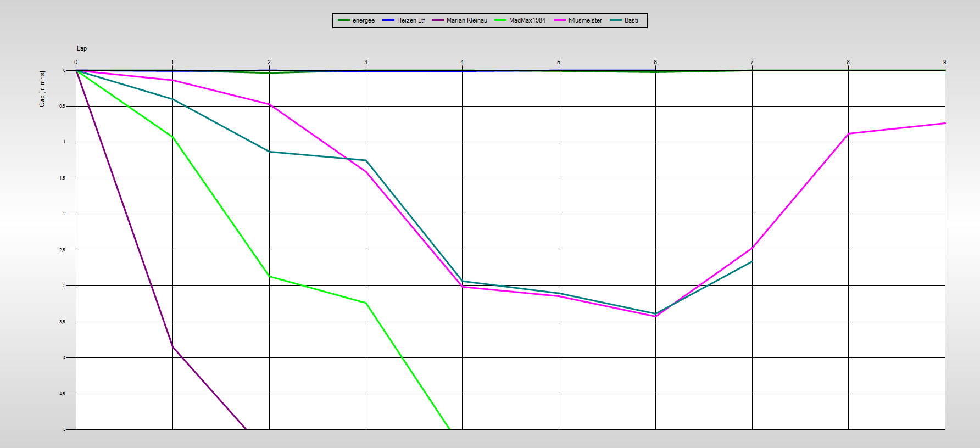Click the Basti legend label
The image size is (980, 448).
click(x=631, y=20)
